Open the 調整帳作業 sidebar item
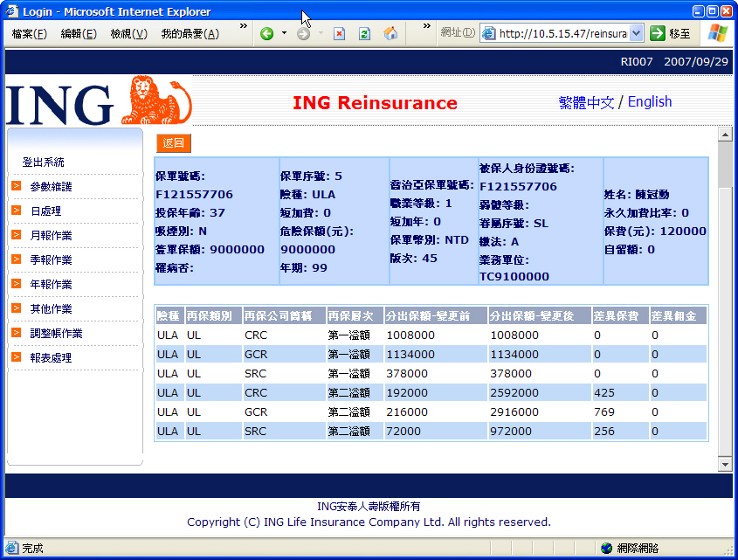 [57, 334]
